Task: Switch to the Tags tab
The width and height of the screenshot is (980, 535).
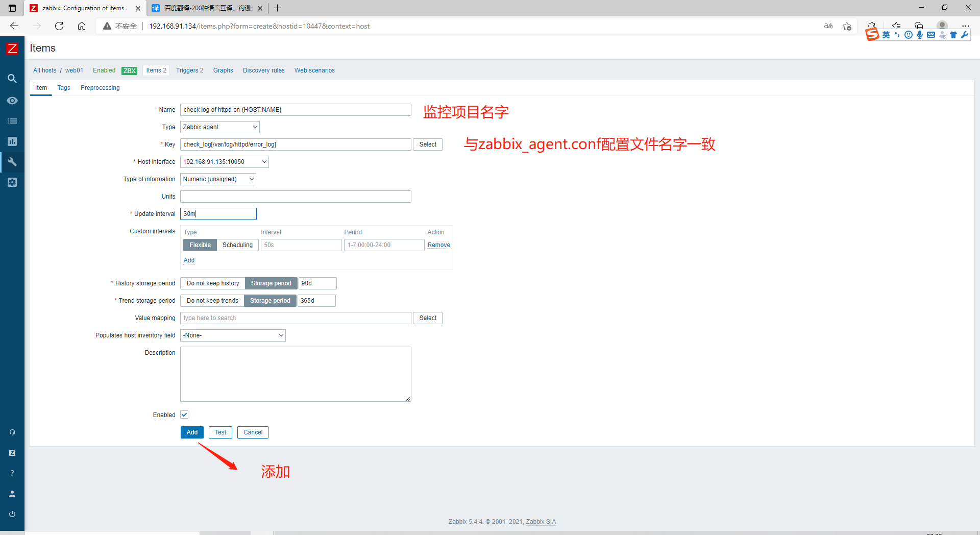Action: [x=64, y=88]
